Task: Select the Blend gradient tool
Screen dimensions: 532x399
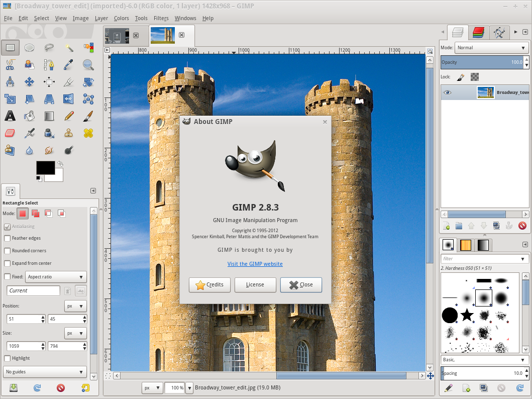Action: (x=49, y=116)
